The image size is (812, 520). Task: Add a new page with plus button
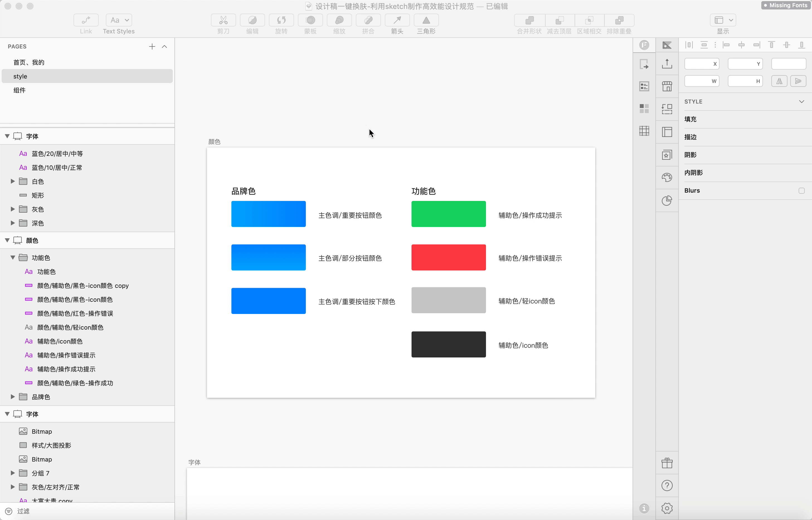coord(152,46)
